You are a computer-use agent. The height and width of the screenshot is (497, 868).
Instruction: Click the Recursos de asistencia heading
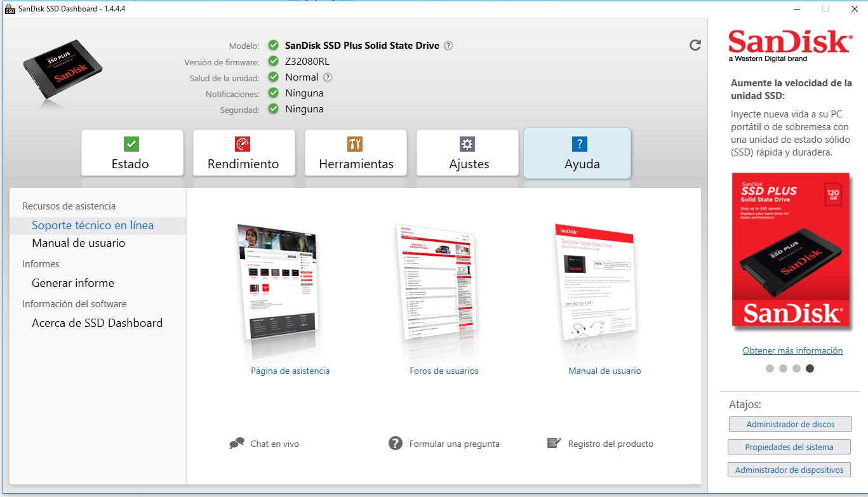tap(69, 206)
